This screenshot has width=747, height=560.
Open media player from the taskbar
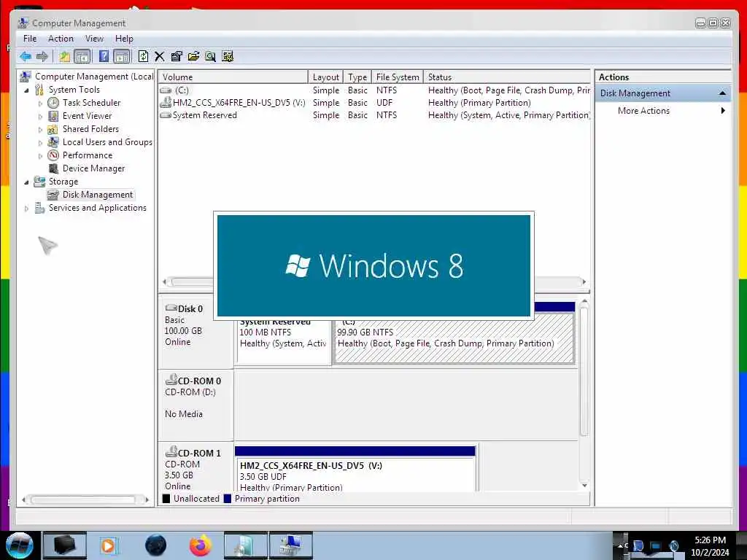108,545
